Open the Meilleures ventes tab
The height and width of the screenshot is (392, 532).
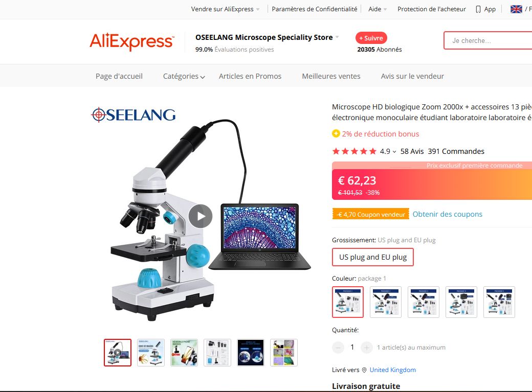(x=331, y=76)
